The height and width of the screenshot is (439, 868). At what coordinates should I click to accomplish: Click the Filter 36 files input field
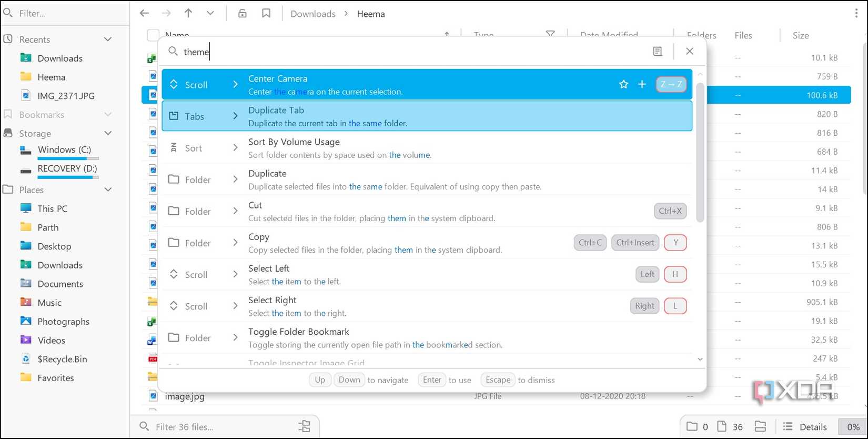[221, 427]
